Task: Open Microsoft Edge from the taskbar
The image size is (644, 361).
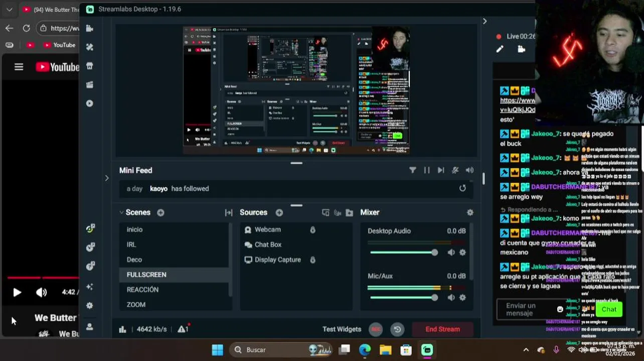Action: click(x=365, y=349)
